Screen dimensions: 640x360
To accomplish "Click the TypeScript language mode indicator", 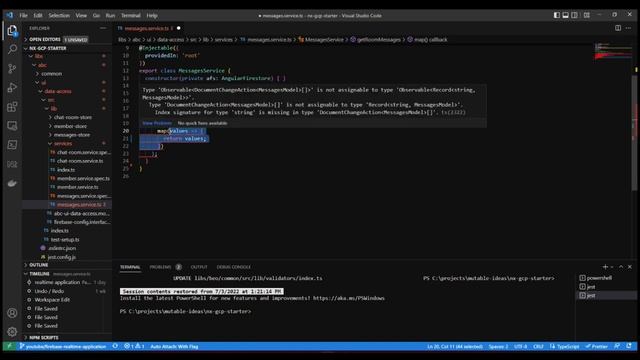I will click(x=564, y=347).
